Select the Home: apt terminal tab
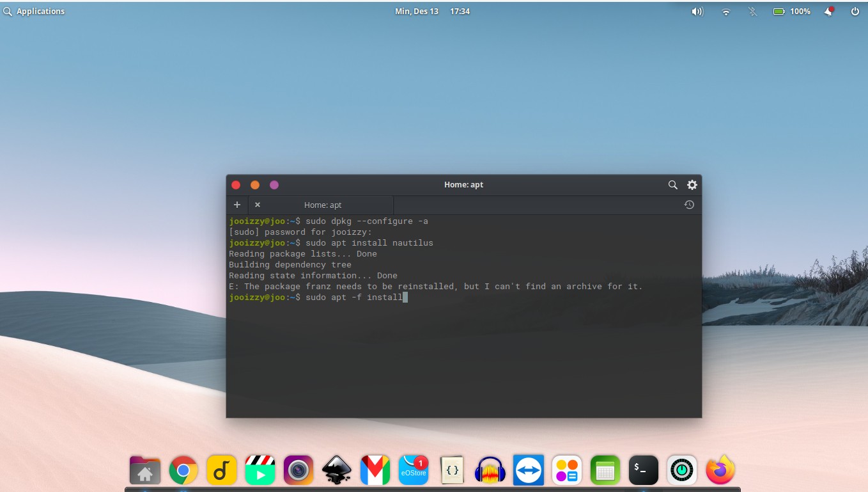The height and width of the screenshot is (492, 868). [x=322, y=205]
